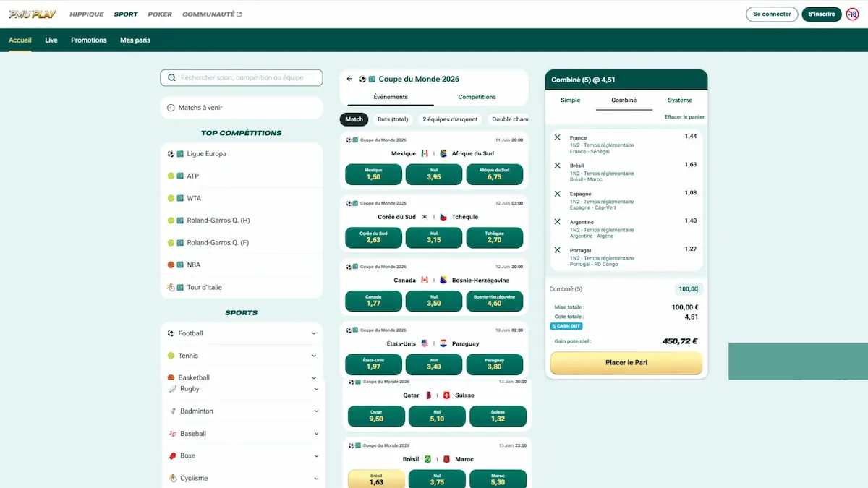The image size is (868, 488).
Task: Select the Simple bet type tab
Action: (571, 100)
